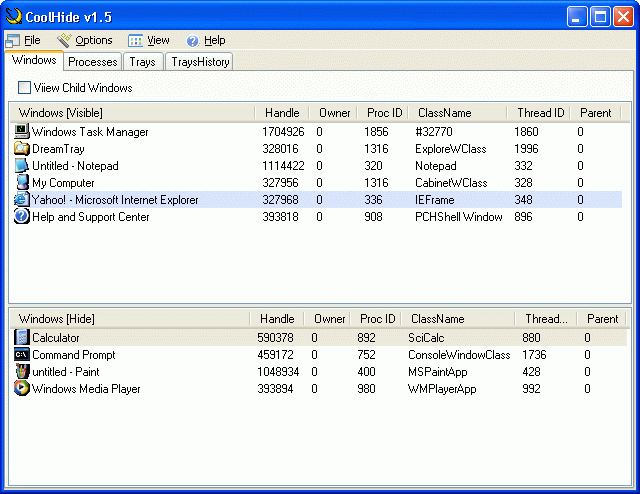This screenshot has height=494, width=640.
Task: Click class name IEFrame
Action: 435,200
